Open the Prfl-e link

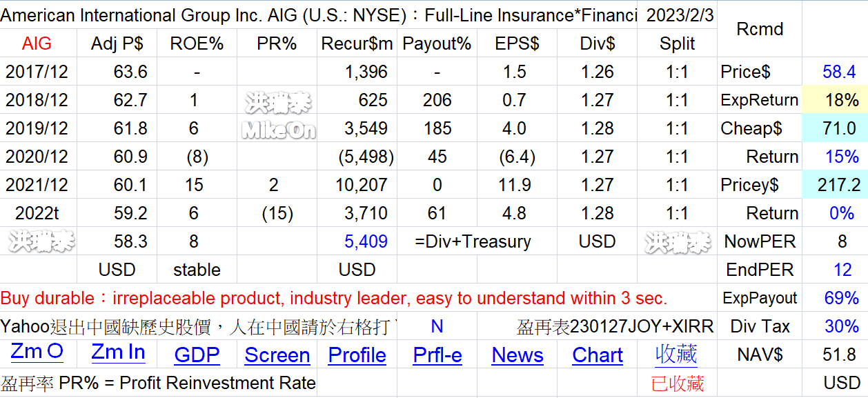(437, 355)
